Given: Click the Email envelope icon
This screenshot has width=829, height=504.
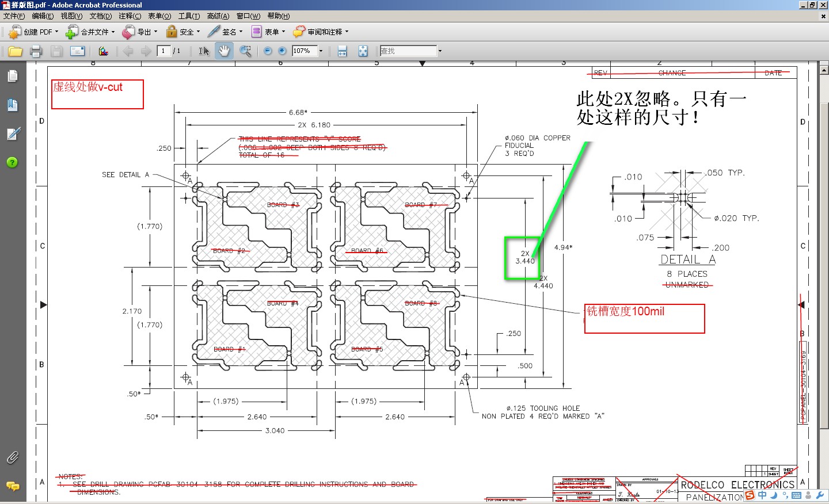Looking at the screenshot, I should pyautogui.click(x=77, y=51).
